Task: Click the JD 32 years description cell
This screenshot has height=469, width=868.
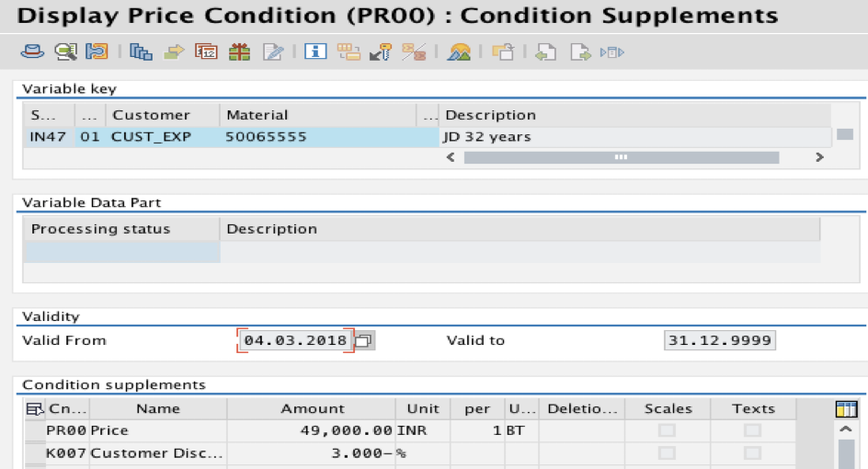Action: click(x=634, y=137)
